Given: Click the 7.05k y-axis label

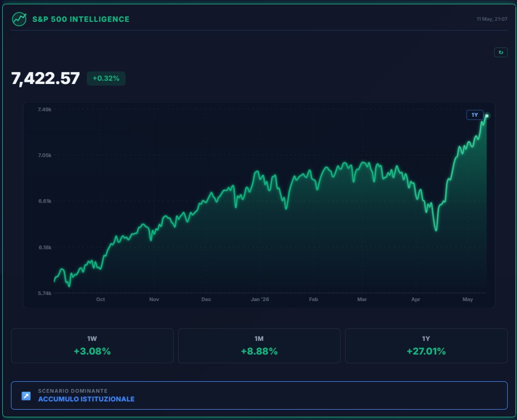Looking at the screenshot, I should coord(45,155).
